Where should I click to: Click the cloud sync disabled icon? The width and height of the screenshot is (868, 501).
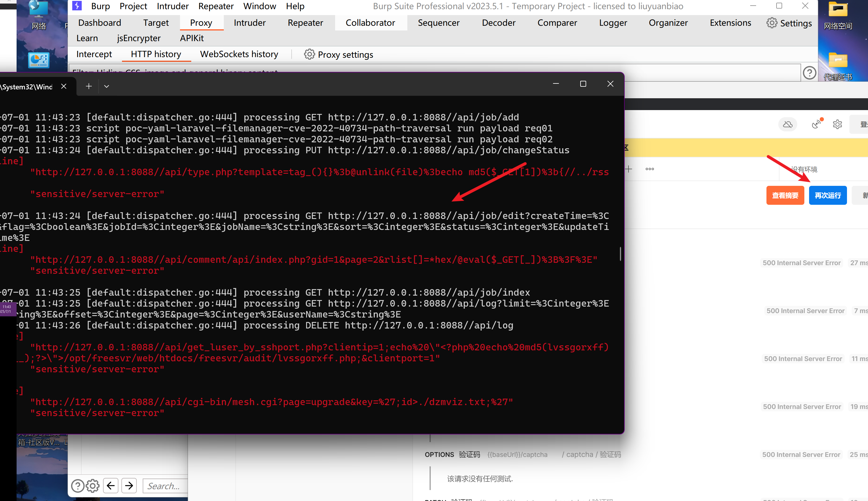[x=787, y=124]
